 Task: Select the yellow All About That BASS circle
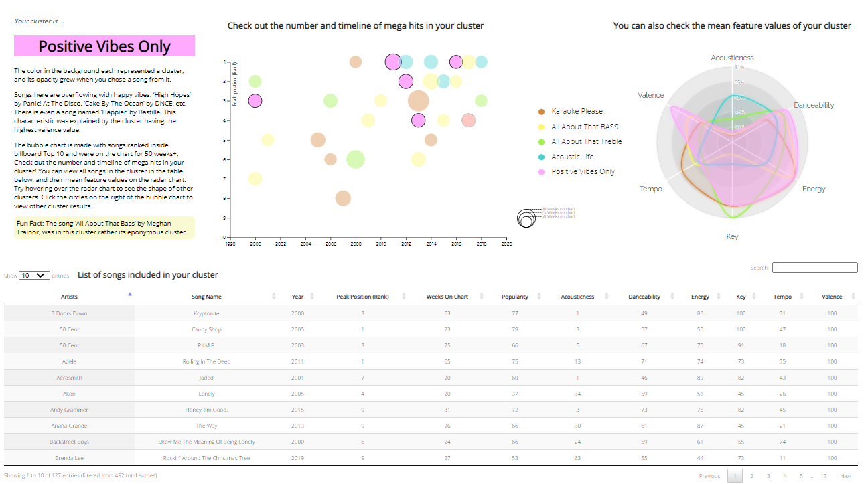(541, 127)
